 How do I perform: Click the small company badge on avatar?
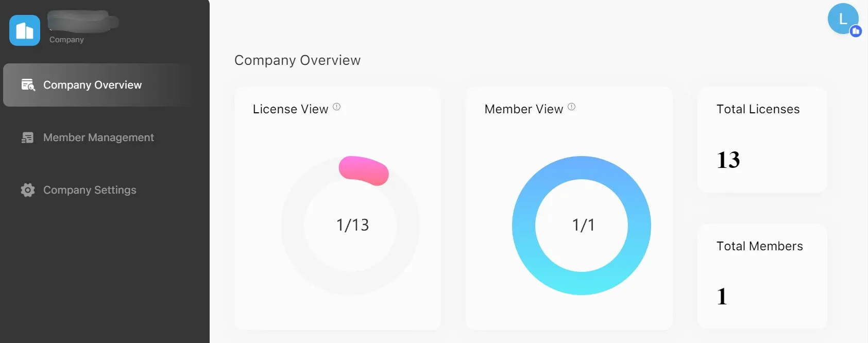(x=856, y=31)
